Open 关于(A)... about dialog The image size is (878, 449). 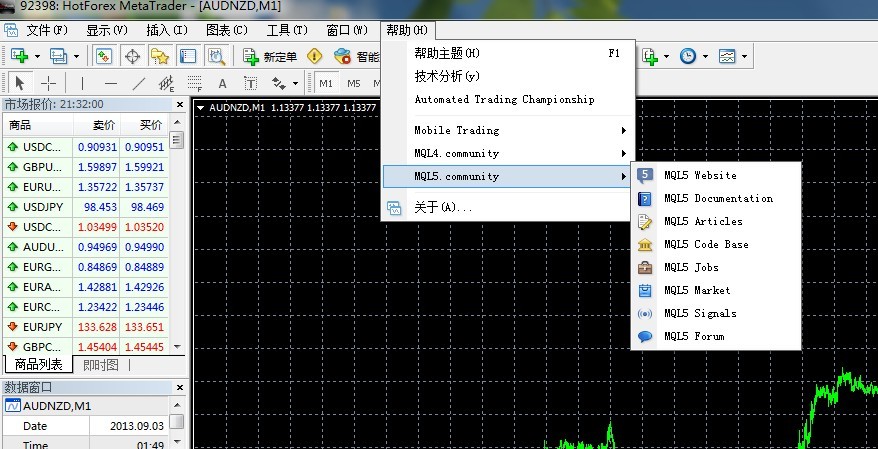[508, 208]
